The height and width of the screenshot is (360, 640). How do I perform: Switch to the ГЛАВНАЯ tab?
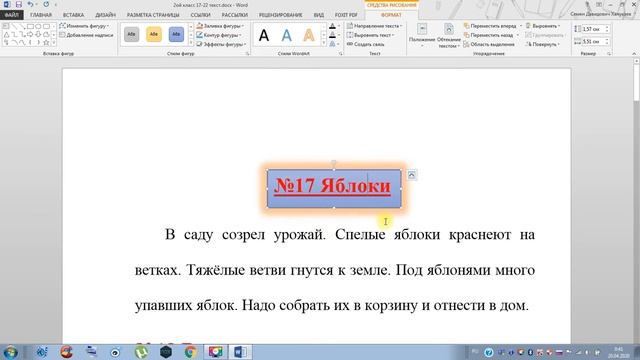[41, 15]
